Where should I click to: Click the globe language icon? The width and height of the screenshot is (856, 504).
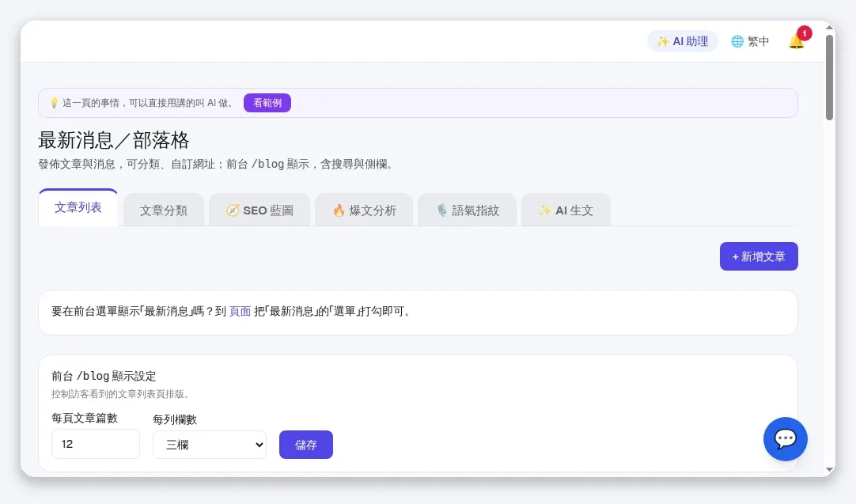pyautogui.click(x=737, y=41)
